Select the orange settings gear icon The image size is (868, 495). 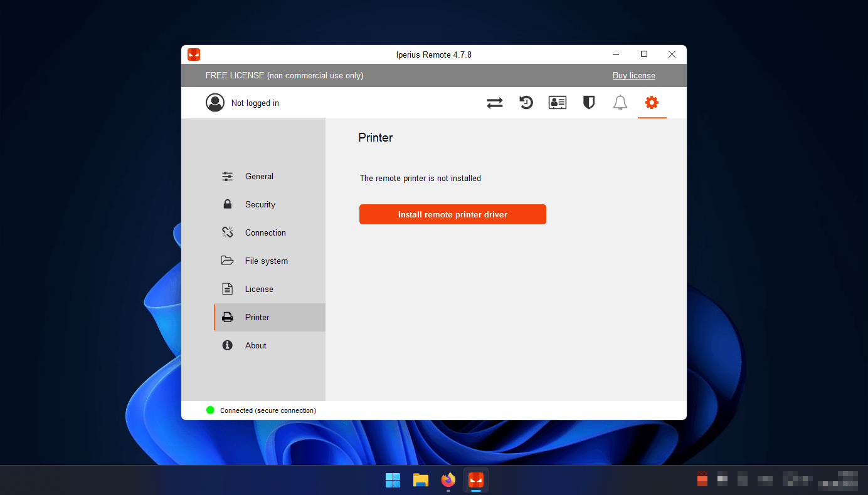click(x=652, y=102)
